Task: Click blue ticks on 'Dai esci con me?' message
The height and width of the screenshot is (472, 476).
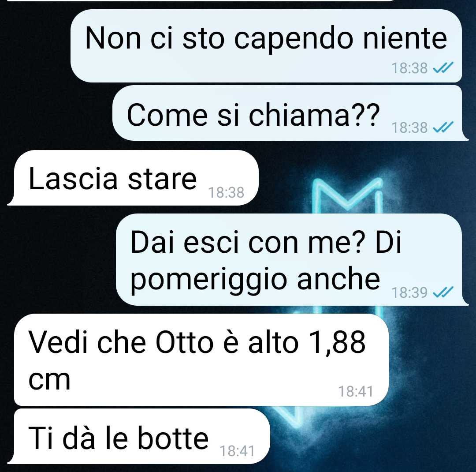Action: (x=443, y=292)
